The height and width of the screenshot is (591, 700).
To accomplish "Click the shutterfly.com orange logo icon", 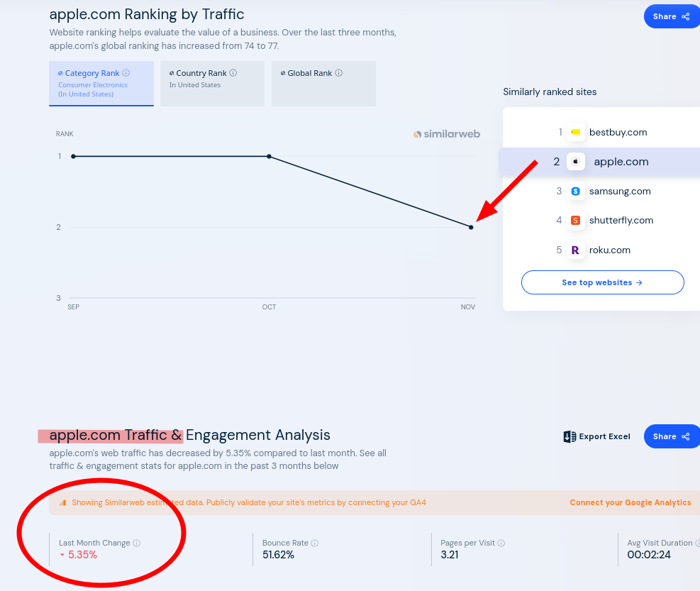I will pyautogui.click(x=575, y=221).
